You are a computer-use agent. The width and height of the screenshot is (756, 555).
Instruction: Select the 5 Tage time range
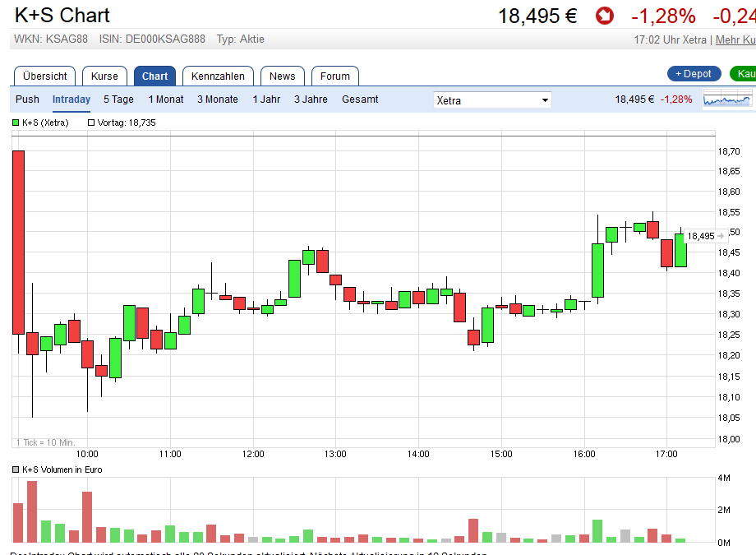[x=118, y=99]
